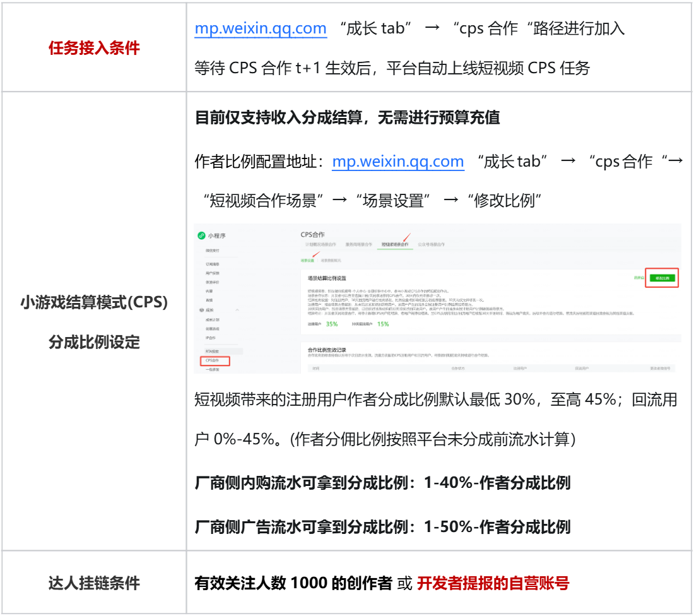Select the grey sub-tab next to 场景设置
694x616 pixels.
tap(331, 261)
